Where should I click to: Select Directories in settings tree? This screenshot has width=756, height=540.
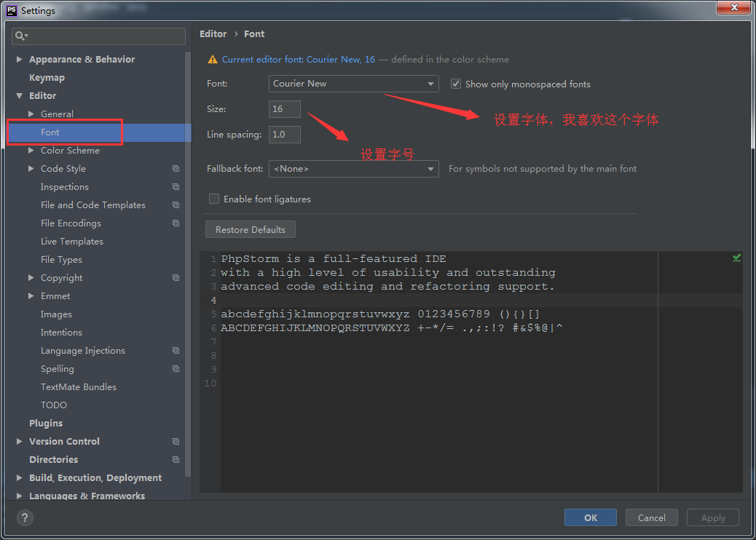coord(53,460)
